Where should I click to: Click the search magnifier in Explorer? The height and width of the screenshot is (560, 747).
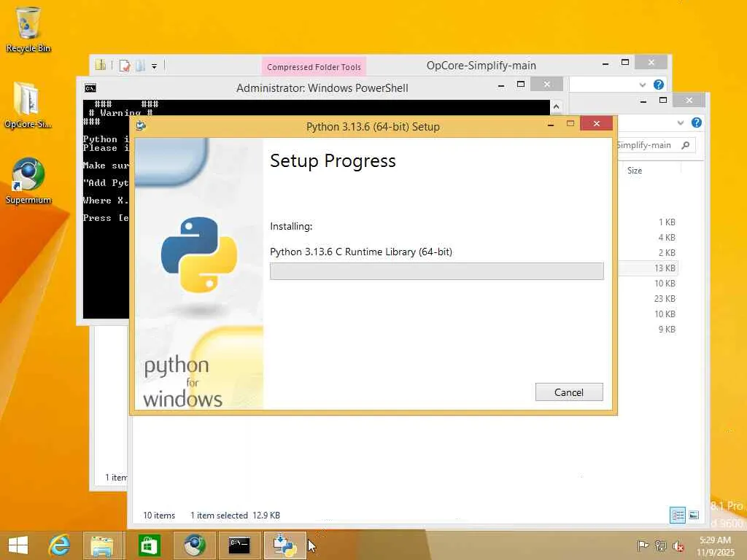pos(686,145)
